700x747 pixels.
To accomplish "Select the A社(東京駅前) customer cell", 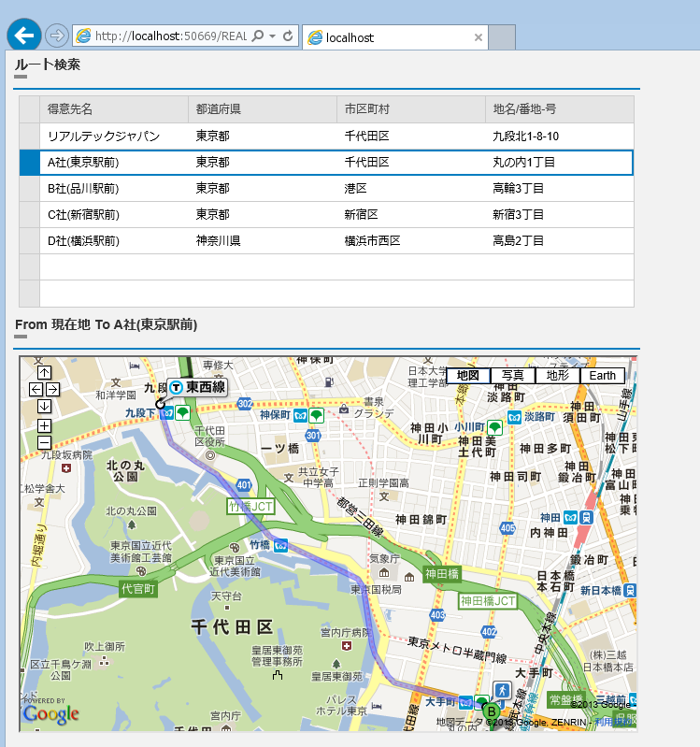I will pos(114,163).
